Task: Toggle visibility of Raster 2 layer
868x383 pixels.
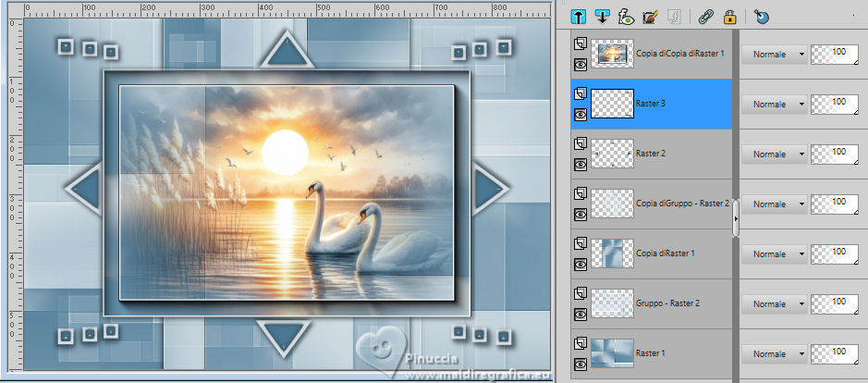Action: pyautogui.click(x=581, y=165)
